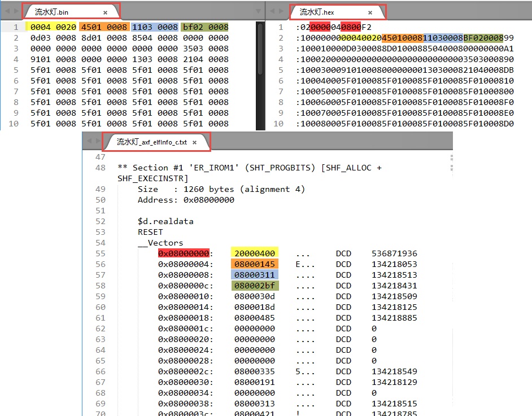The image size is (532, 416).
Task: Click orange highlighted value '08000145'
Action: 255,264
